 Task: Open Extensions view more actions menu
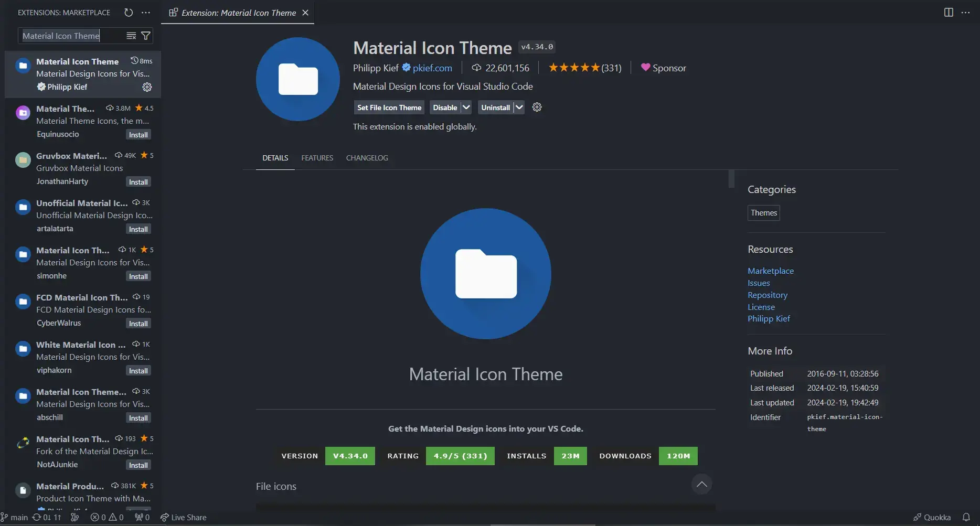pos(146,13)
